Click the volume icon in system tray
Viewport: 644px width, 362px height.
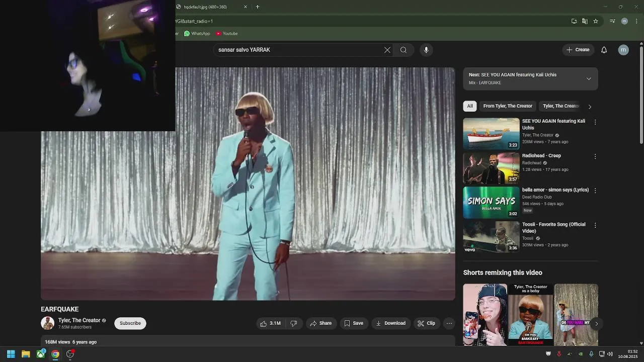[x=610, y=354]
